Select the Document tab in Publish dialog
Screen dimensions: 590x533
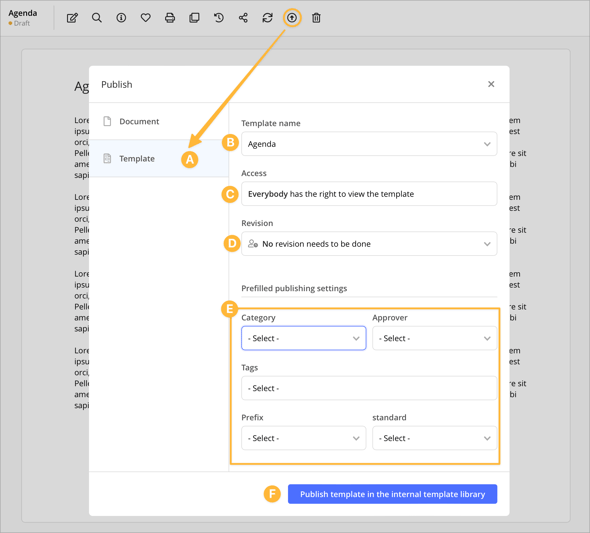point(158,121)
